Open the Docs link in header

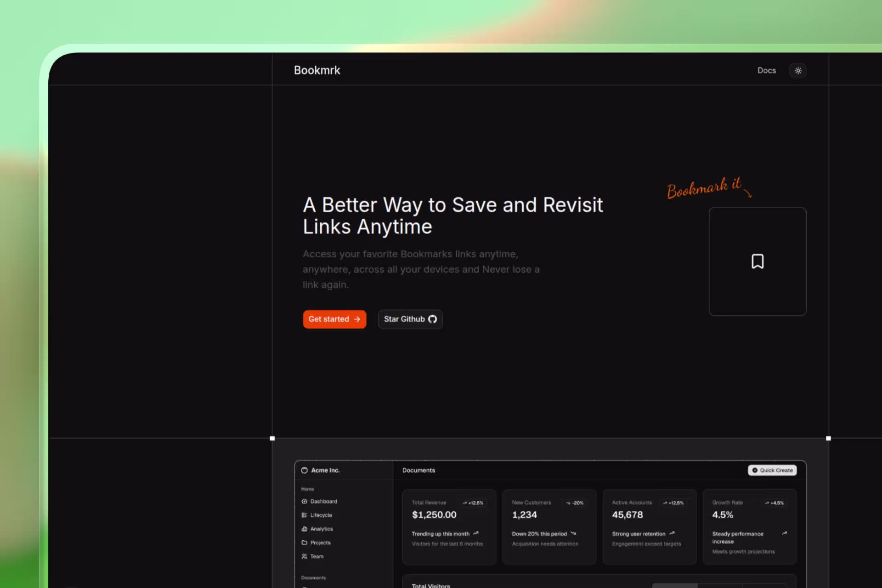pos(766,71)
